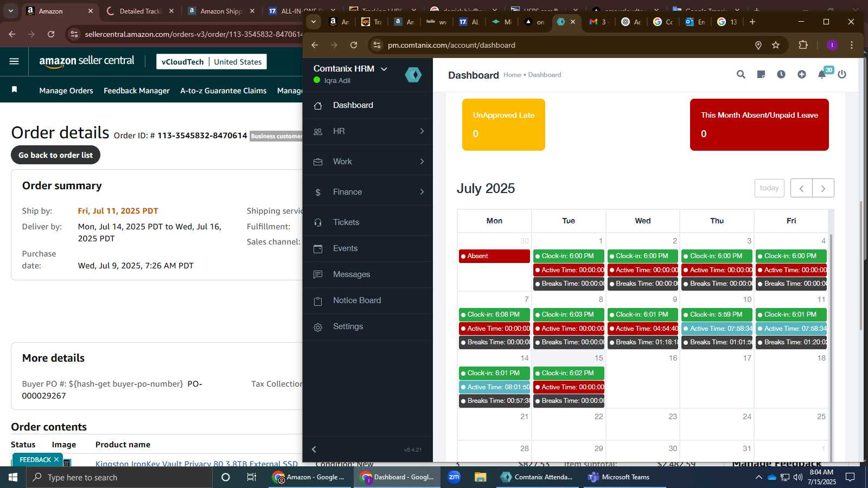Click the Dashboard home icon in sidebar
The image size is (868, 488).
point(318,106)
